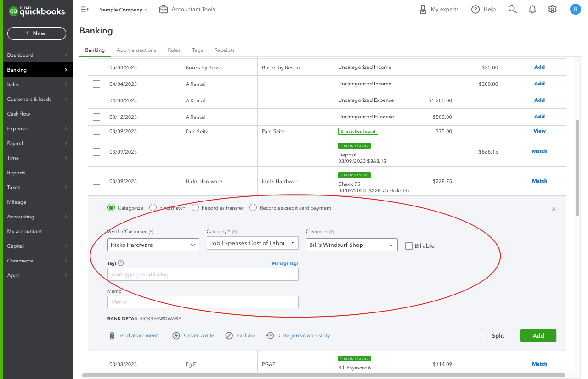Image resolution: width=588 pixels, height=379 pixels.
Task: Close the expanded transaction panel X
Action: pyautogui.click(x=554, y=209)
